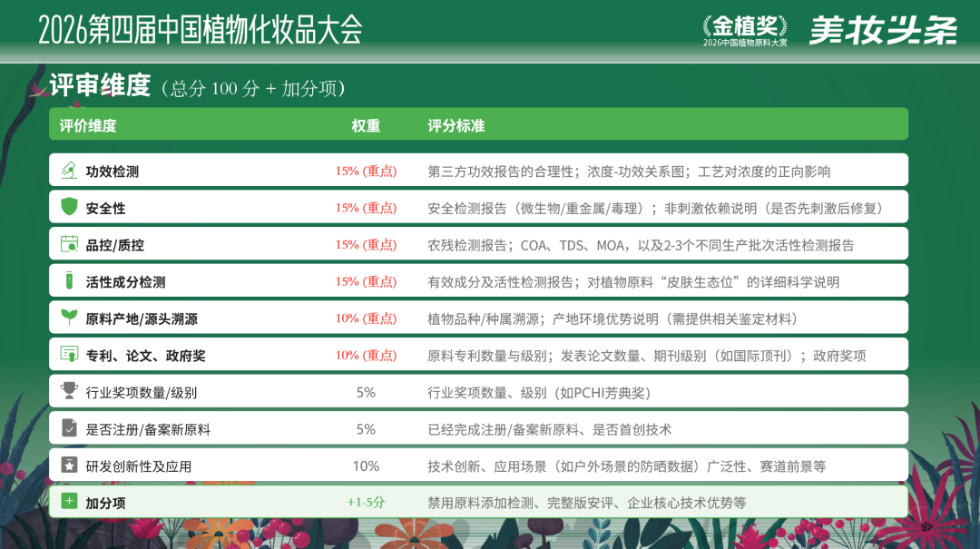Click the test tube icon beside 活性成分检测
Screen dimensions: 980x549
click(69, 280)
